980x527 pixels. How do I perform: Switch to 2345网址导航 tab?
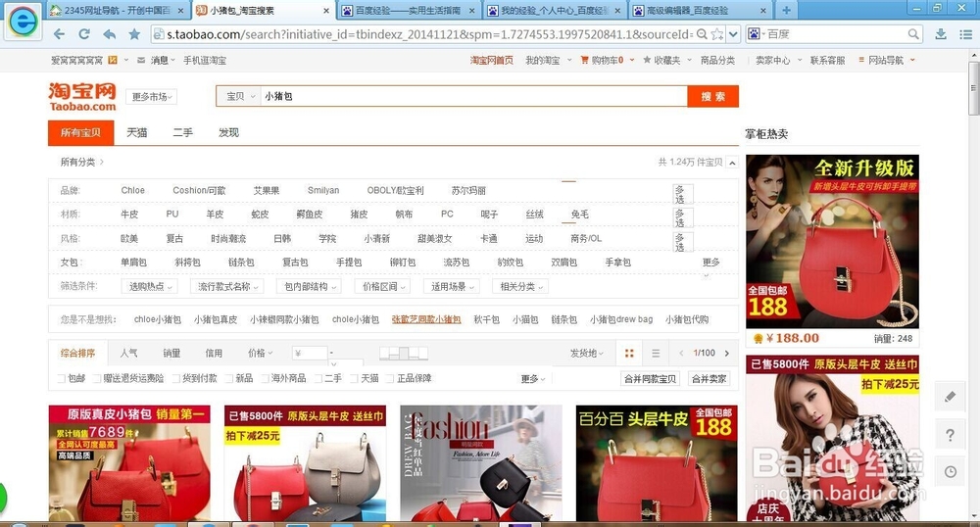pos(117,11)
